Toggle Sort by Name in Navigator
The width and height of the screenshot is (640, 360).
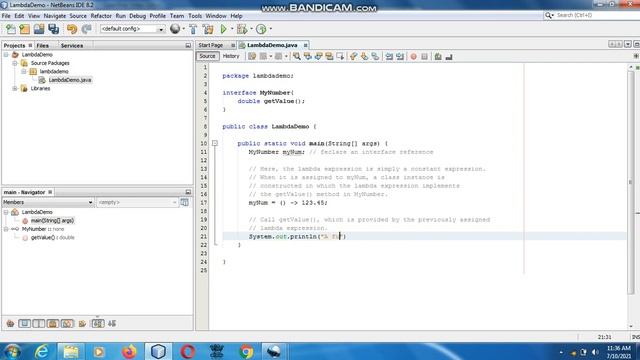[x=98, y=324]
